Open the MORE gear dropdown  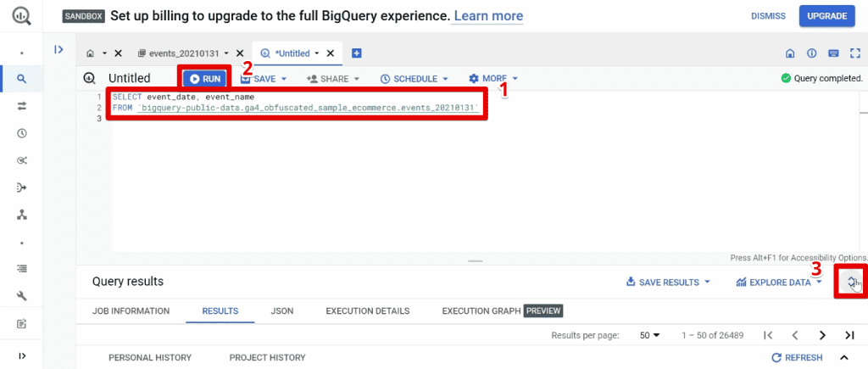pos(492,79)
